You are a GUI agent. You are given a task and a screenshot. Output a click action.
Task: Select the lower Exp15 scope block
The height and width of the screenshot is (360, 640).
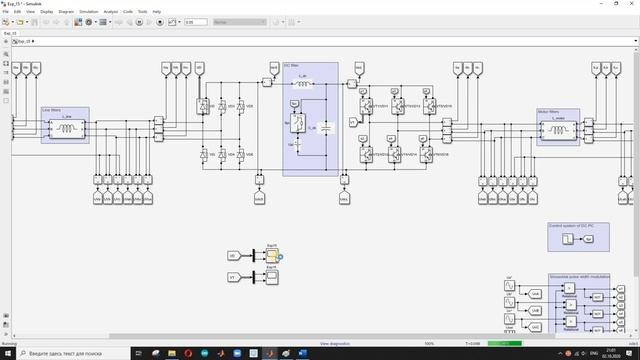click(272, 278)
